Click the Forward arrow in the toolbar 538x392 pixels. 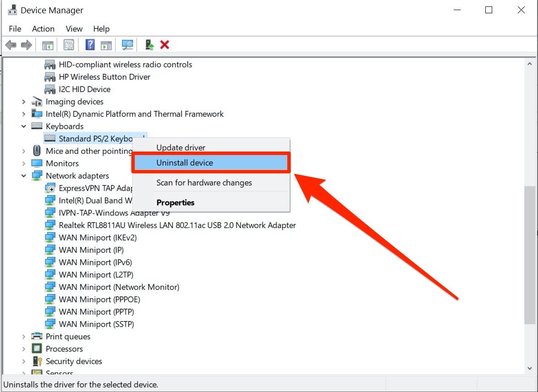[27, 45]
